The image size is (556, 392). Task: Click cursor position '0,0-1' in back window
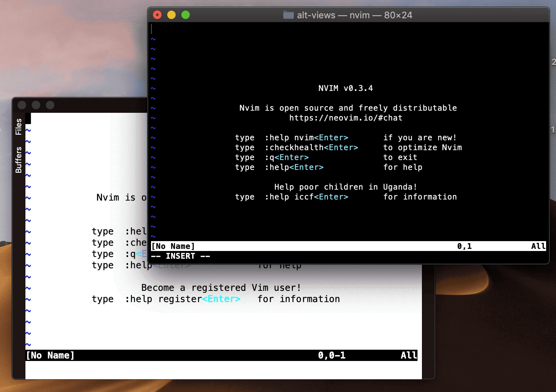click(x=332, y=355)
